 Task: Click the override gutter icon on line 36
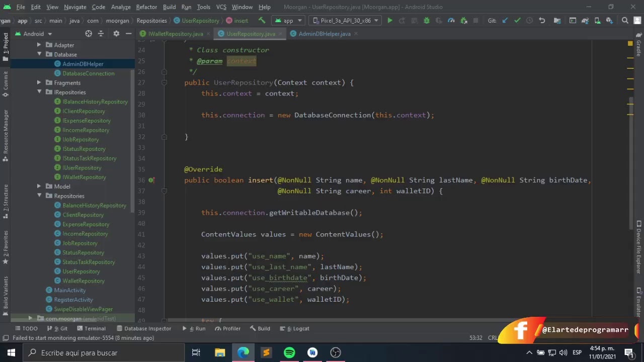click(151, 180)
